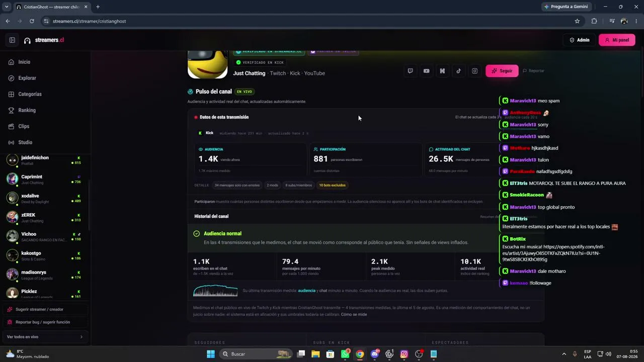
Task: Open madisonrys live streamer entry
Action: [45, 275]
